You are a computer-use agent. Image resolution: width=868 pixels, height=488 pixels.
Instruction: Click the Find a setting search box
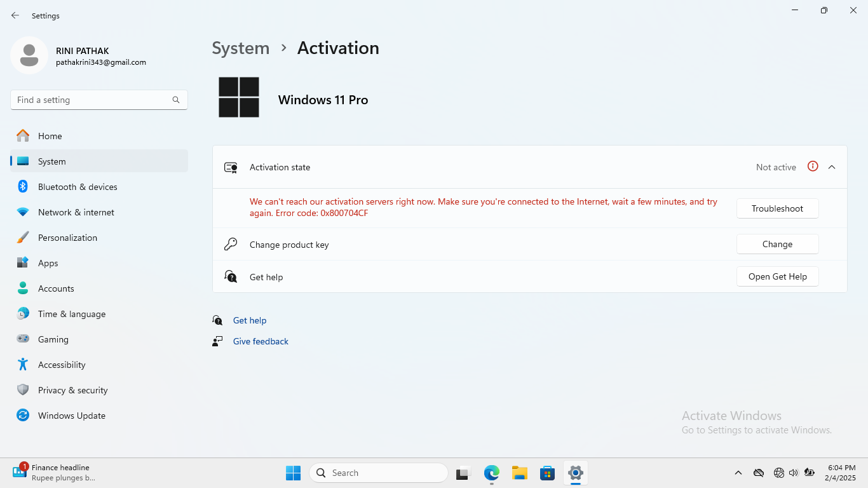(92, 100)
